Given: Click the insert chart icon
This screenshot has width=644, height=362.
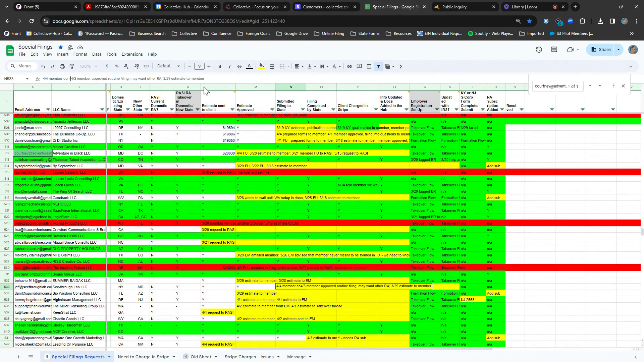Looking at the screenshot, I should [x=369, y=66].
